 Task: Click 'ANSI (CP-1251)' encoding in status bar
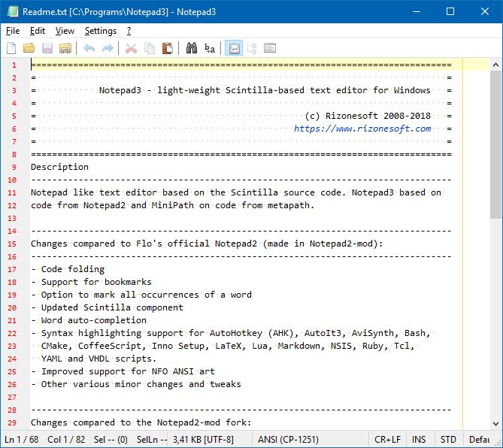(x=288, y=439)
